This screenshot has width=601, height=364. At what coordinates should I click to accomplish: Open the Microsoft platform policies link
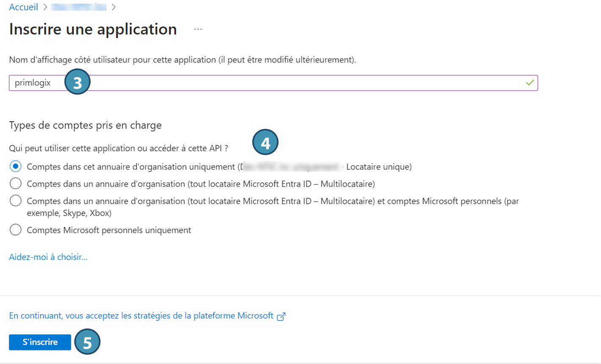[141, 316]
